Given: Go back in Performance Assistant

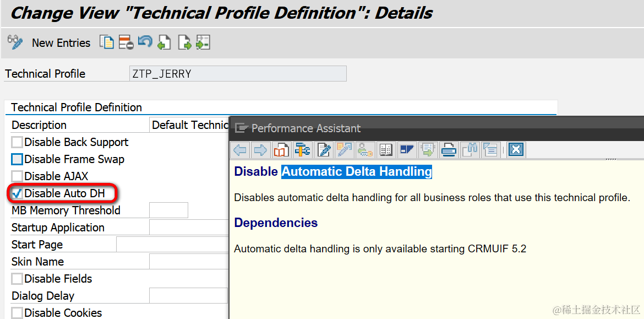Looking at the screenshot, I should click(x=240, y=150).
